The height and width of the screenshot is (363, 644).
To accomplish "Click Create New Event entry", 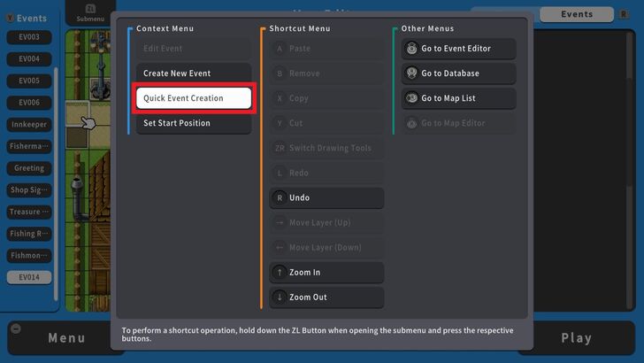I will tap(194, 73).
